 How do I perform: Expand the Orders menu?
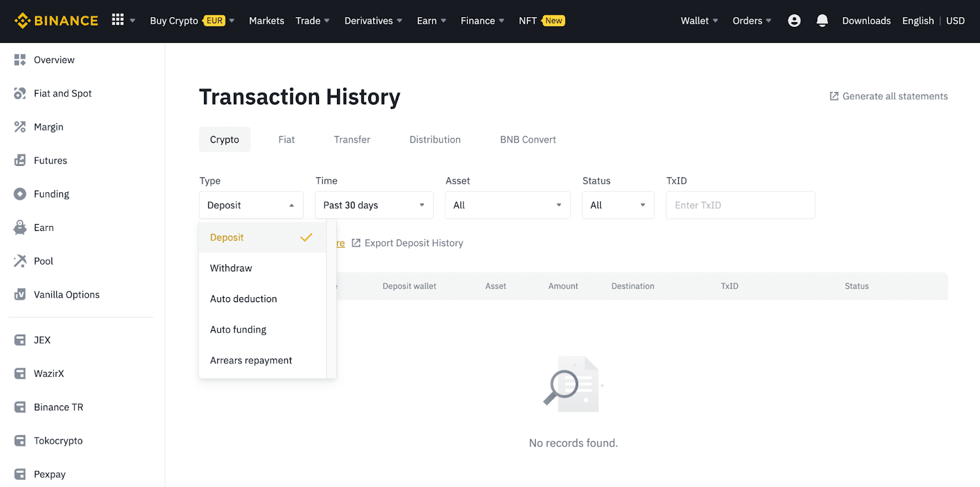[x=752, y=21]
